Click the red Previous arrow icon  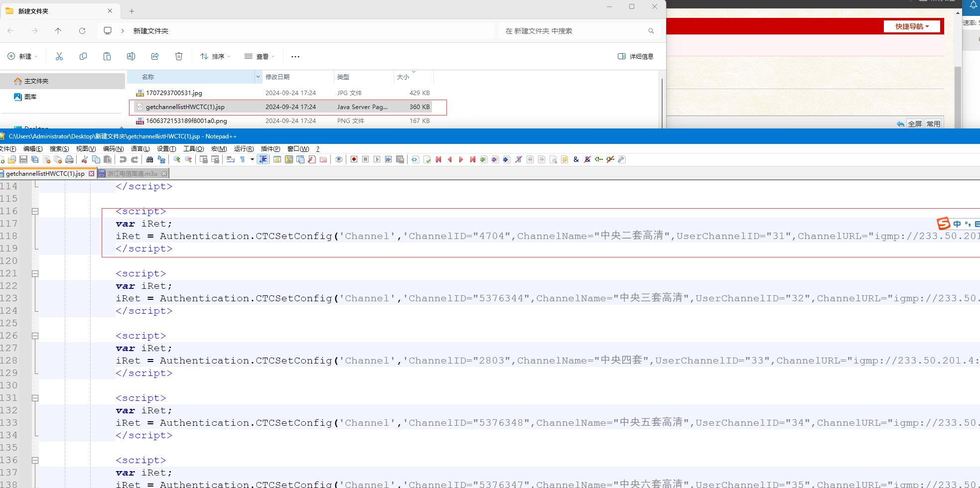450,159
